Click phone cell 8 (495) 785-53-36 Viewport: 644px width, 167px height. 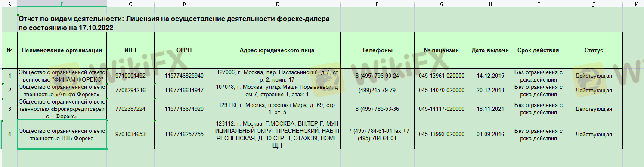point(377,109)
